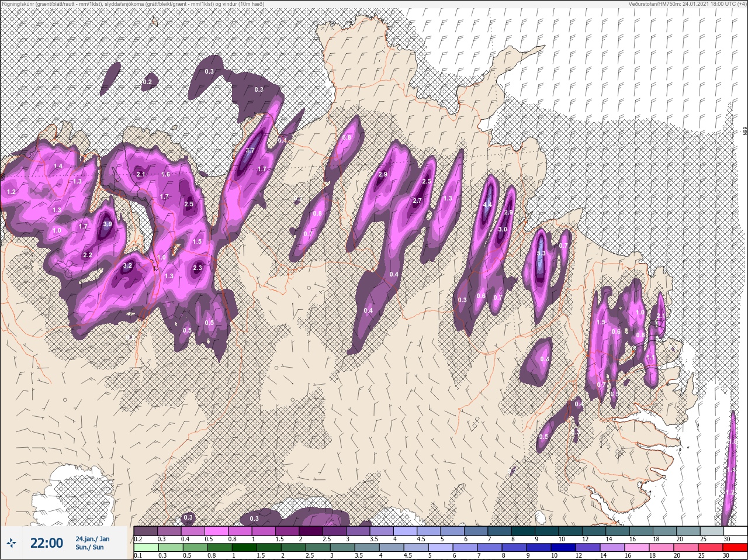The width and height of the screenshot is (748, 560).
Task: Click the Veðurstofan star logo icon
Action: pos(11,543)
